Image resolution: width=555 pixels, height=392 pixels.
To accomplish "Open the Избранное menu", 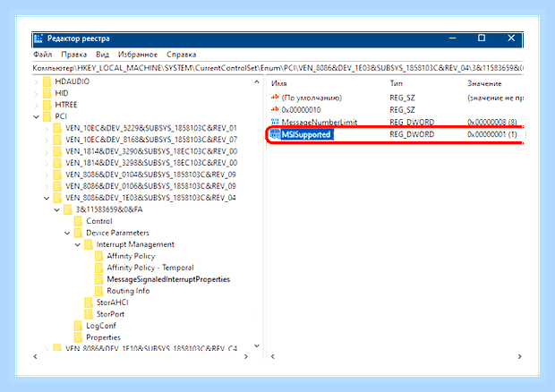I will point(138,55).
